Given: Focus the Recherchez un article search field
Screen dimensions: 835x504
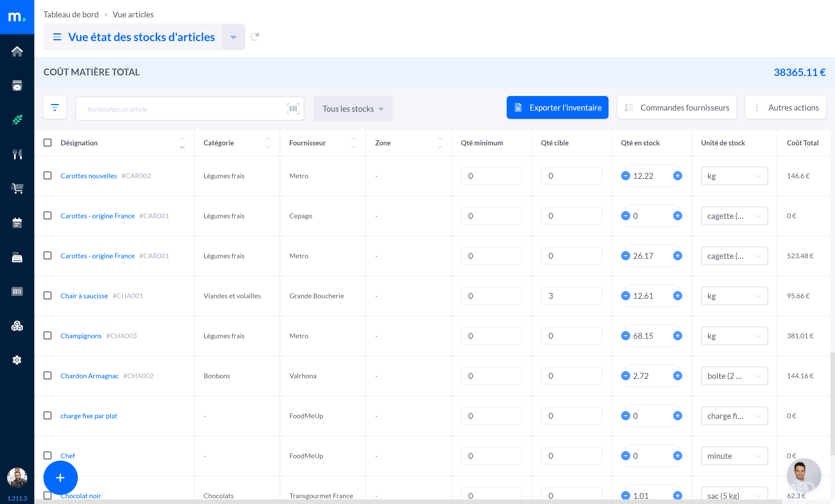Looking at the screenshot, I should pos(190,109).
